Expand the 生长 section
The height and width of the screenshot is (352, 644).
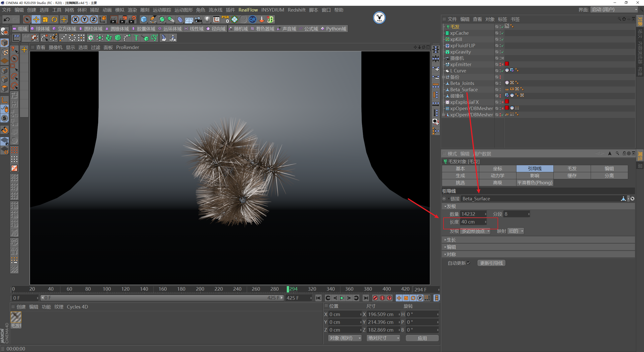451,240
